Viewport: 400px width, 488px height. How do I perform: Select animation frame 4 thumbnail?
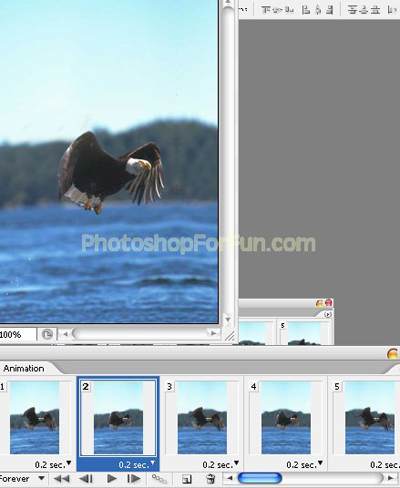(286, 418)
